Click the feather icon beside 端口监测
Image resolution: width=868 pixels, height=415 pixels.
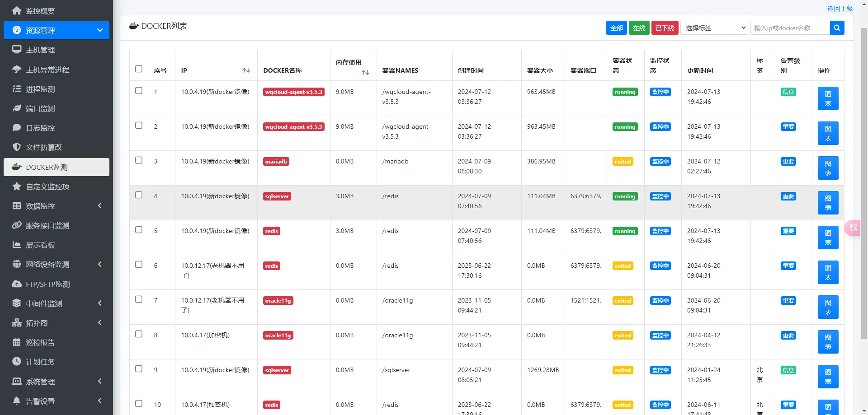click(x=17, y=108)
